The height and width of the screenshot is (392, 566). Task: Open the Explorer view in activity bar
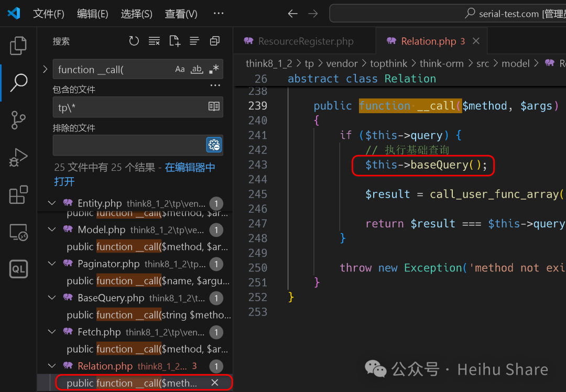click(18, 46)
